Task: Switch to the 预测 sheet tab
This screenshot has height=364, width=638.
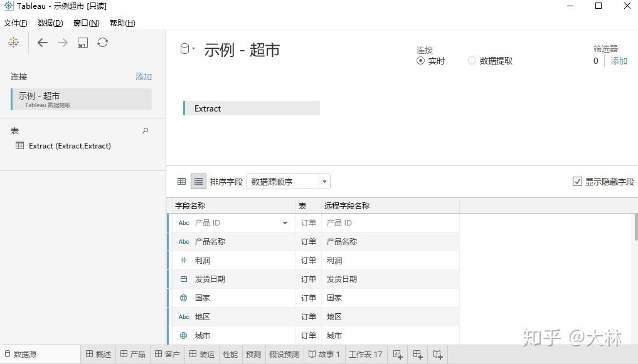Action: click(x=253, y=354)
